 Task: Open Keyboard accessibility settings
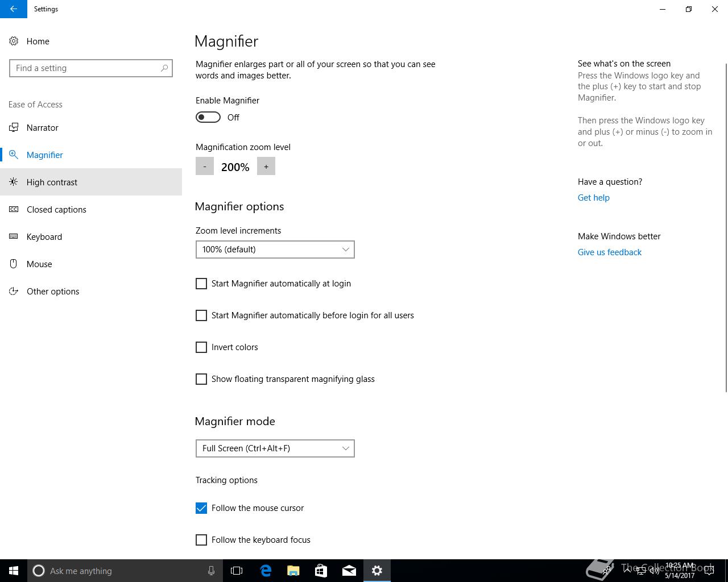91,236
